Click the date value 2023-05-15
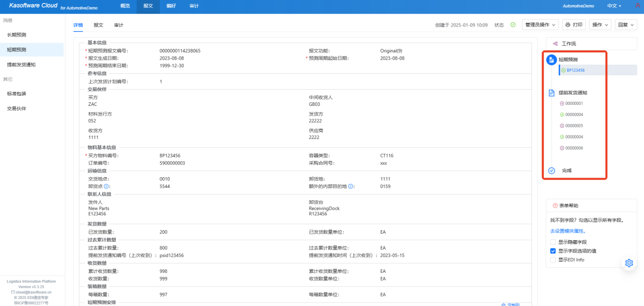Viewport: 644px width, 306px height. tap(393, 256)
